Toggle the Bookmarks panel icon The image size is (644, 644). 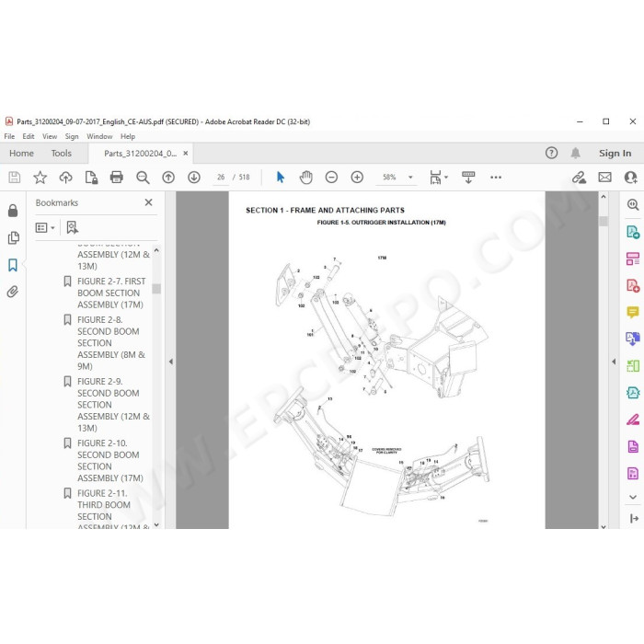13,265
